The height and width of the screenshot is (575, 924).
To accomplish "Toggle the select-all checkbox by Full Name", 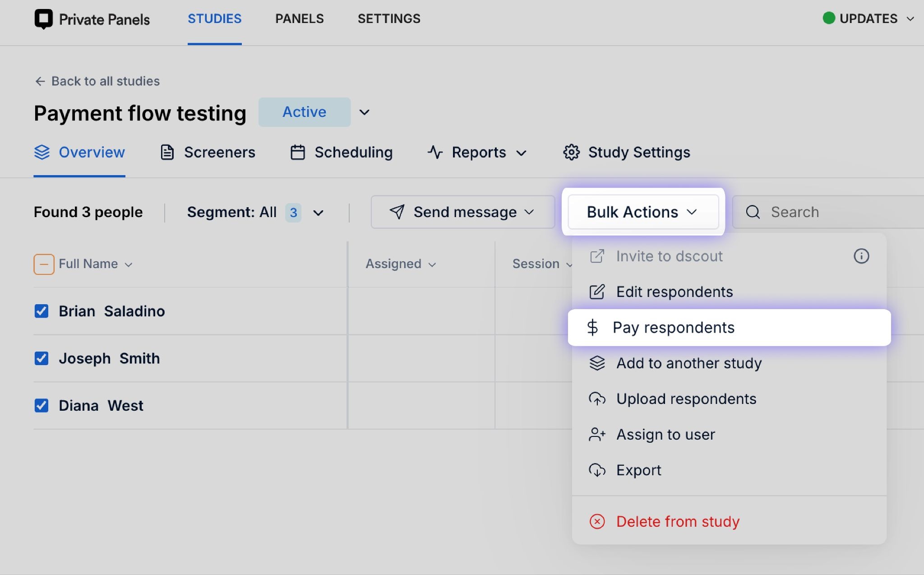I will click(x=44, y=264).
